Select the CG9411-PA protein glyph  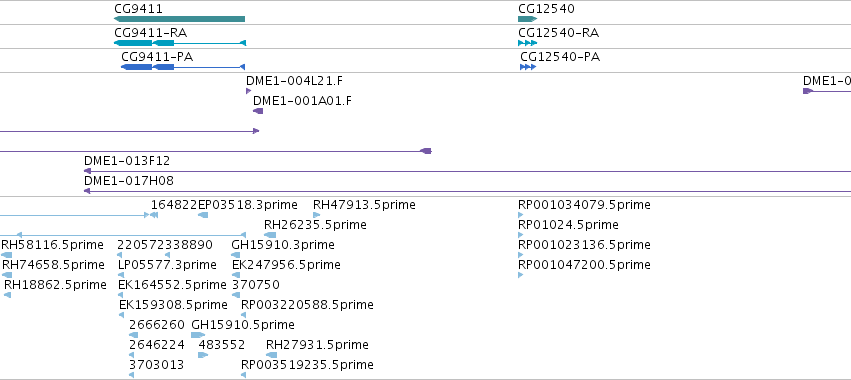183,67
